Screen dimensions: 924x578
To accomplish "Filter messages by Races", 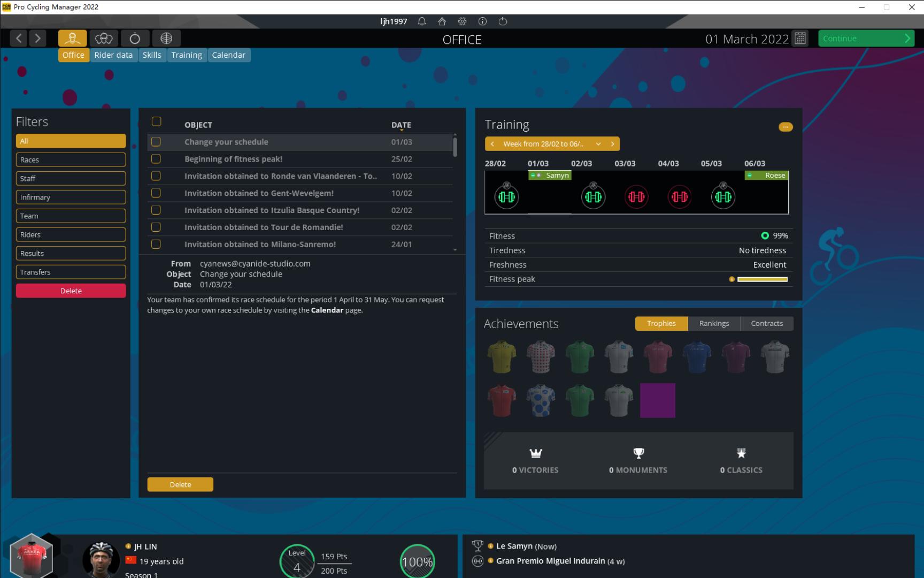I will point(71,159).
